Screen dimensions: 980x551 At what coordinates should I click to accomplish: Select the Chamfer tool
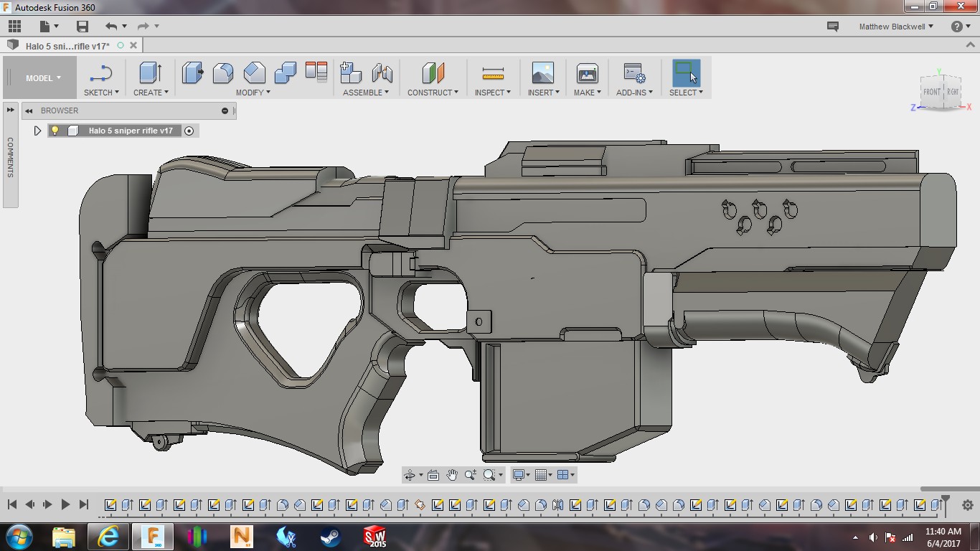[x=255, y=73]
